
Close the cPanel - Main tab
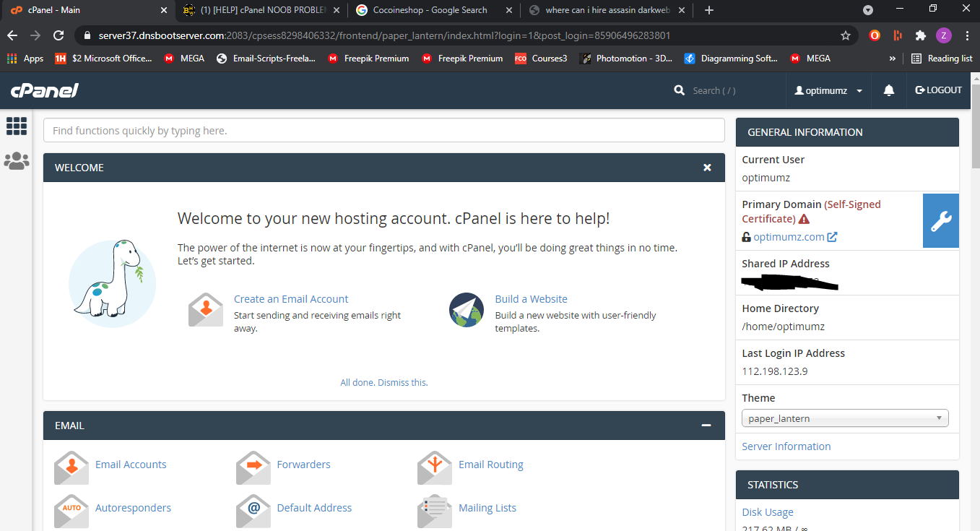pyautogui.click(x=163, y=10)
